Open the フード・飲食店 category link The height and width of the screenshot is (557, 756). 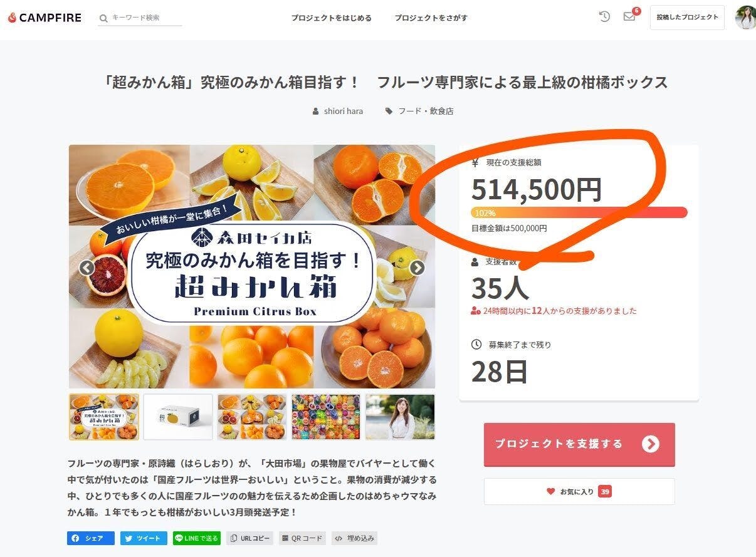coord(419,111)
